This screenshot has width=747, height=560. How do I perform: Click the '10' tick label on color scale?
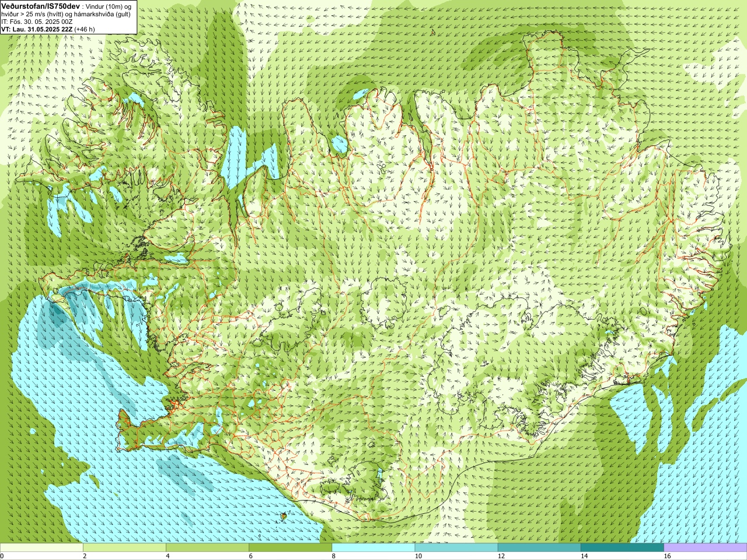(x=418, y=556)
